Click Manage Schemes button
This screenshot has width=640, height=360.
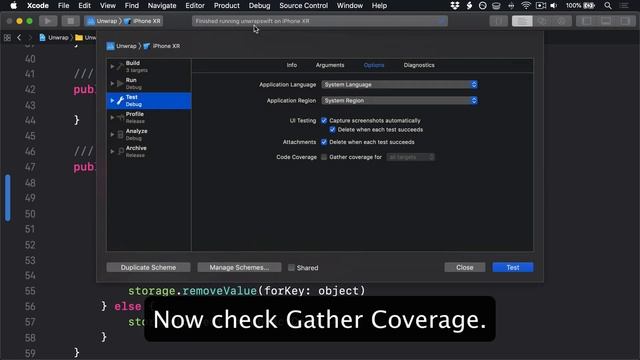click(239, 267)
